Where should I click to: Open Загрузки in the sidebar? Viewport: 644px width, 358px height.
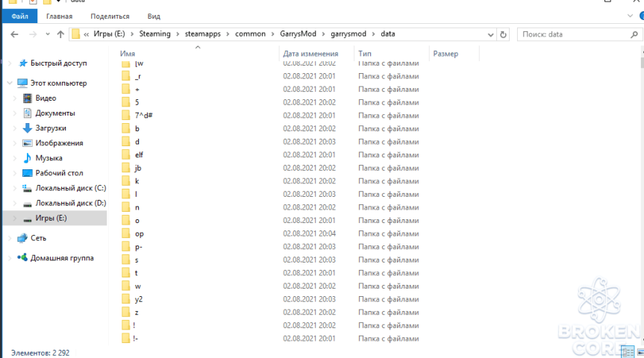[x=51, y=128]
